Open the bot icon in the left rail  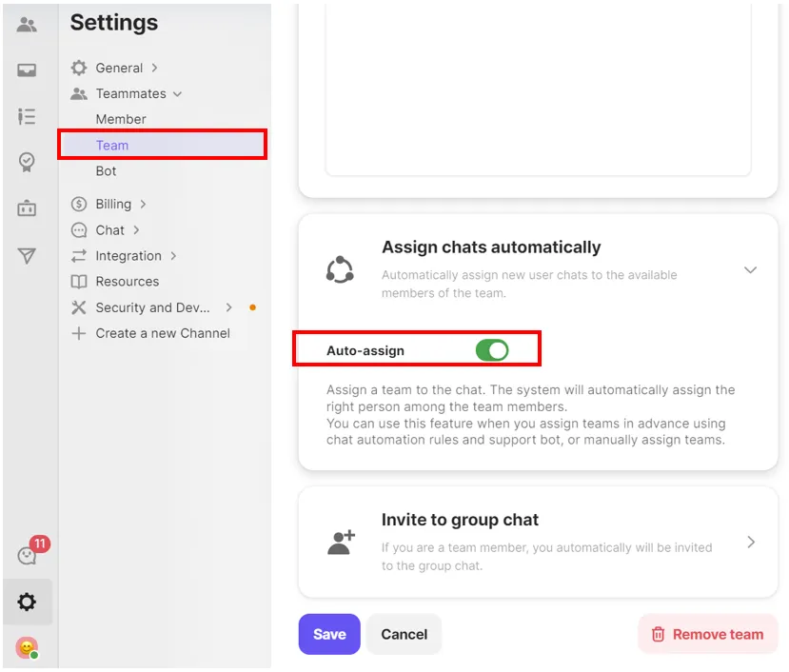(x=27, y=208)
